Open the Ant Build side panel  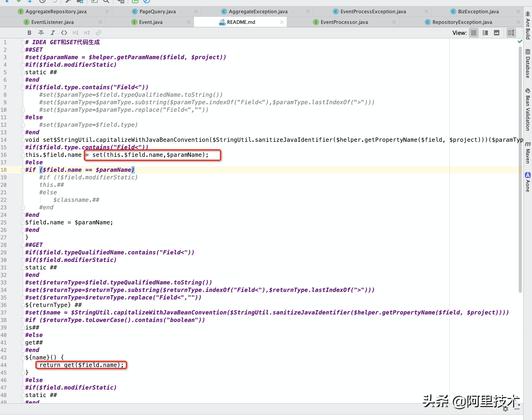528,25
